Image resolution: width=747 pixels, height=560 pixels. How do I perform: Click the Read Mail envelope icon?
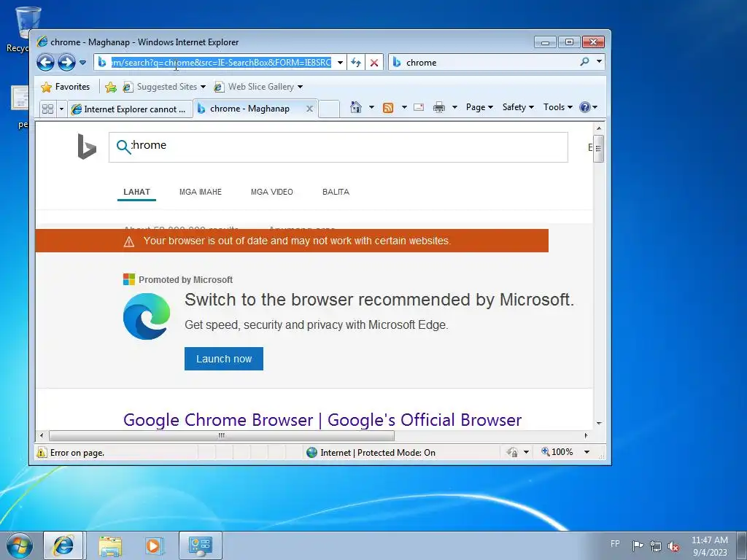(x=419, y=107)
